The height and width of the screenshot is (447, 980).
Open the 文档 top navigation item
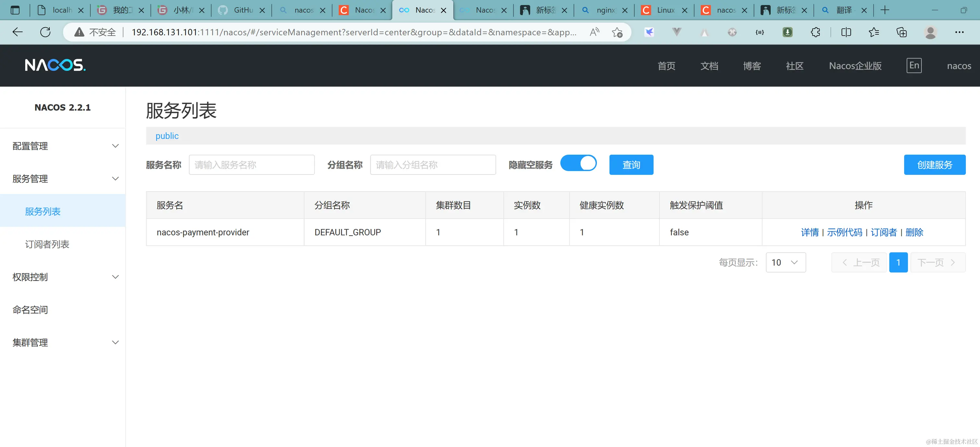709,66
